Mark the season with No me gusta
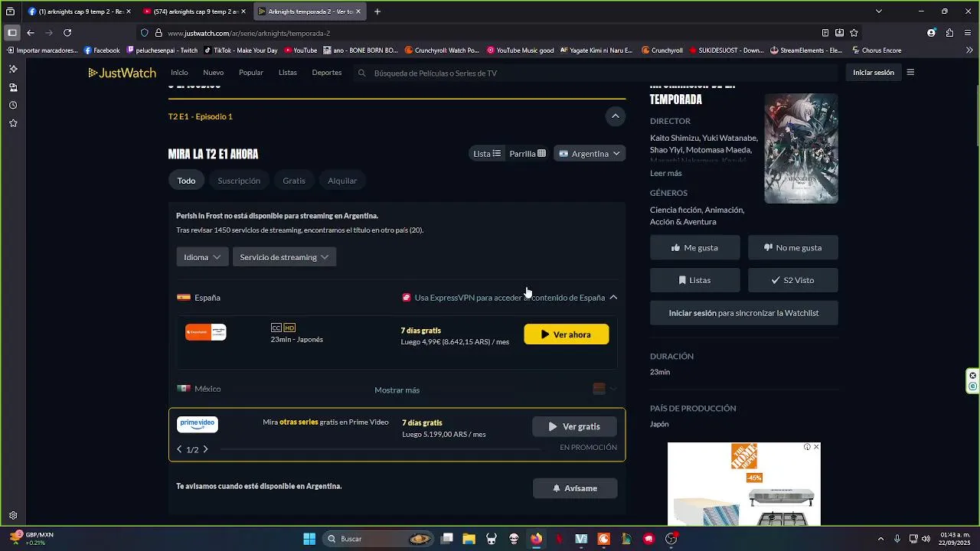Viewport: 980px width, 551px height. click(793, 248)
